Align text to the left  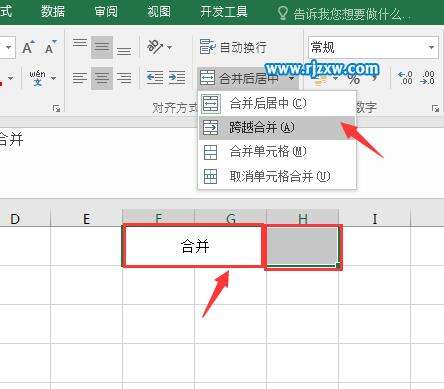(x=80, y=78)
